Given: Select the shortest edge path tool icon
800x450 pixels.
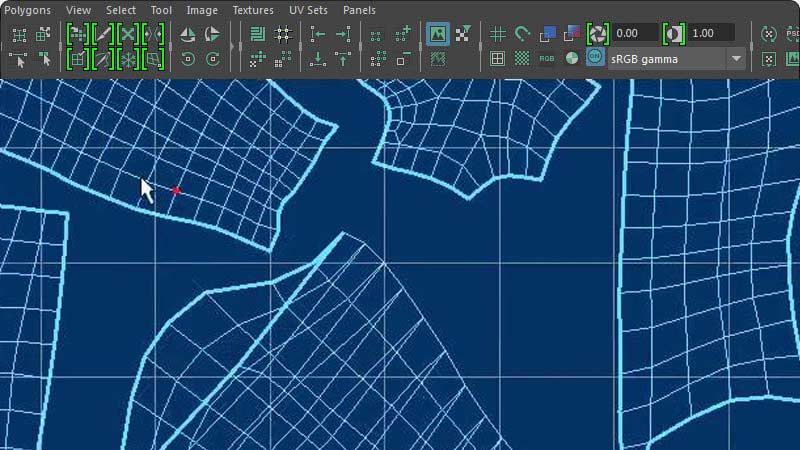Looking at the screenshot, I should [x=19, y=60].
